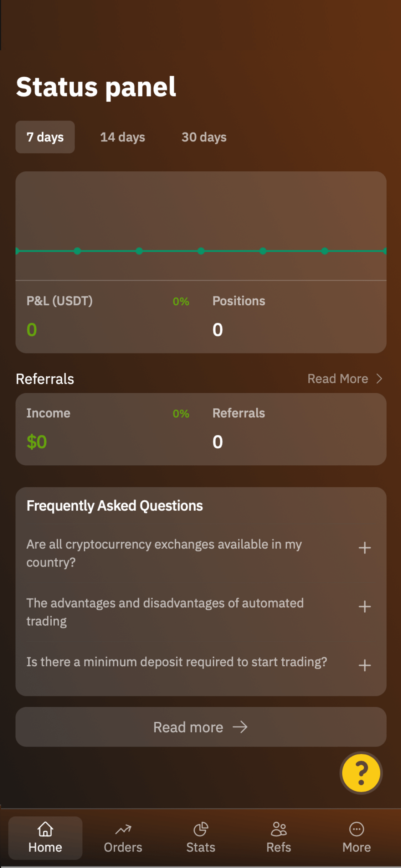Viewport: 401px width, 868px height.
Task: Click the Income $0 amount
Action: click(x=37, y=442)
